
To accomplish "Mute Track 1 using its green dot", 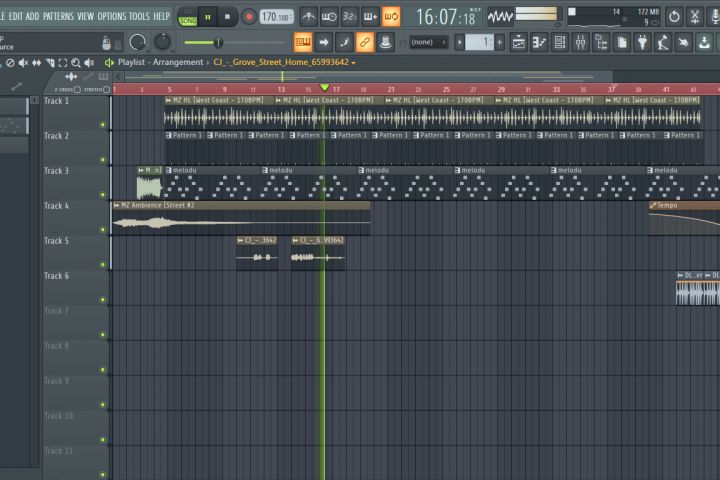I will pyautogui.click(x=103, y=124).
